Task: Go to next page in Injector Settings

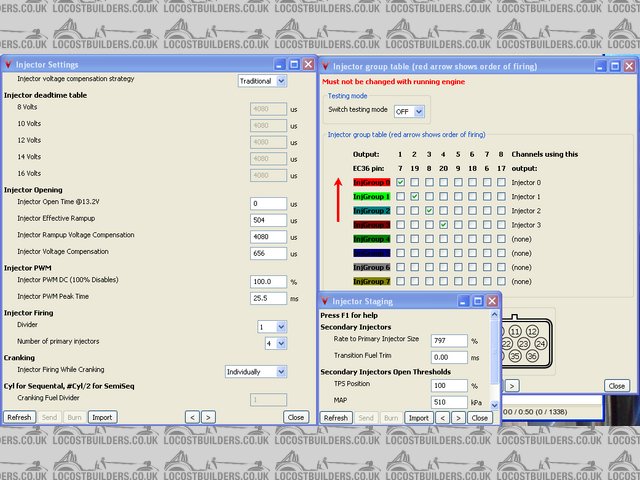Action: point(208,417)
